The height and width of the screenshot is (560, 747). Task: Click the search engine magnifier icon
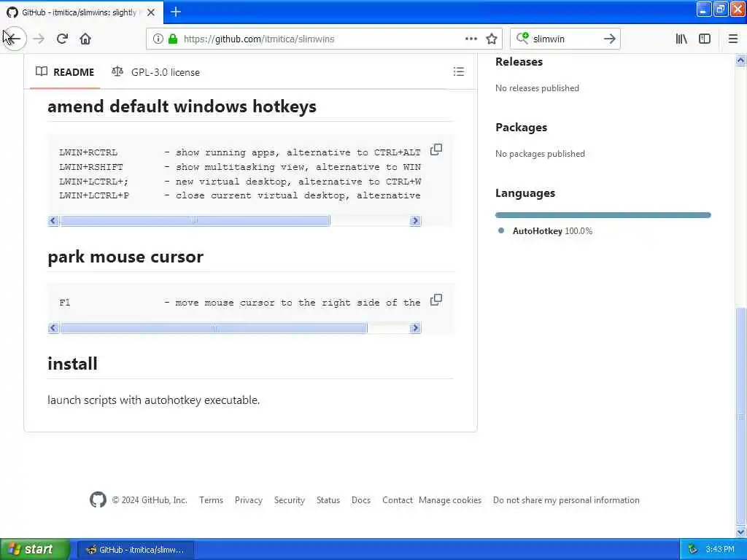point(522,38)
